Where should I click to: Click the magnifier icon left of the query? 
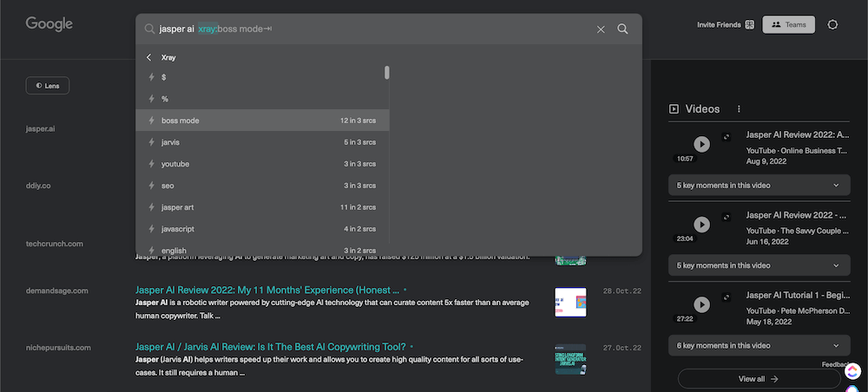coord(149,29)
